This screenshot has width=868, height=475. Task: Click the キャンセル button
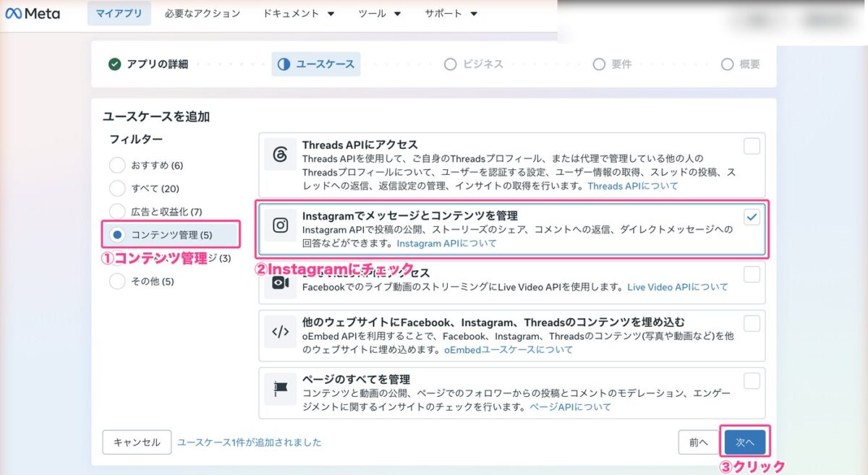point(137,442)
